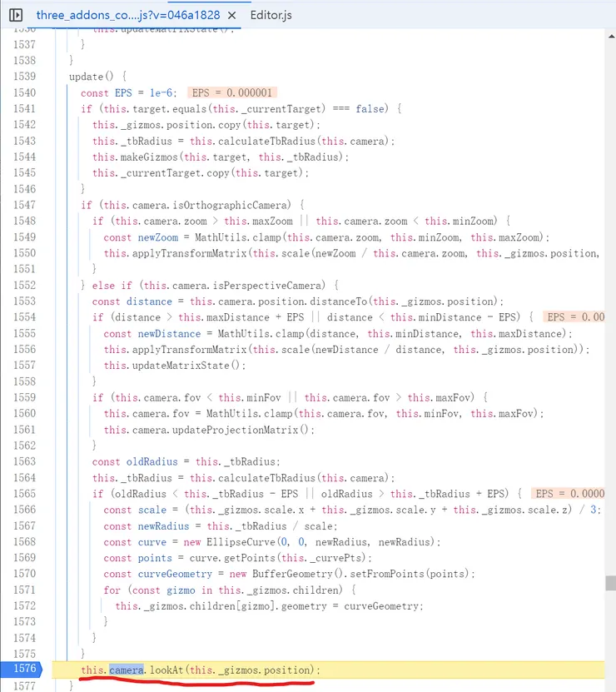Click line number 1554 gutter

(x=24, y=317)
